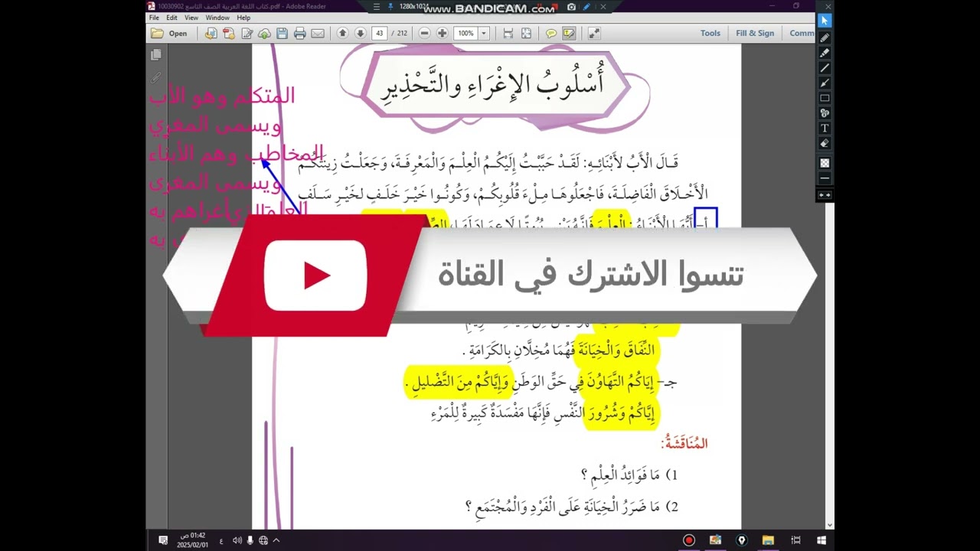Open the File menu
980x551 pixels.
[154, 18]
